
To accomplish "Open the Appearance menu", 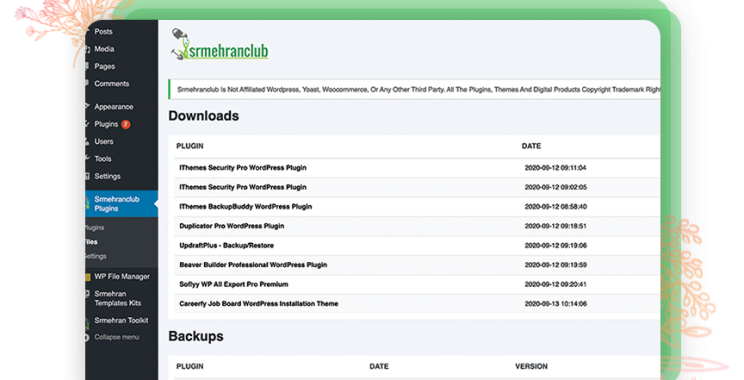I will point(113,107).
